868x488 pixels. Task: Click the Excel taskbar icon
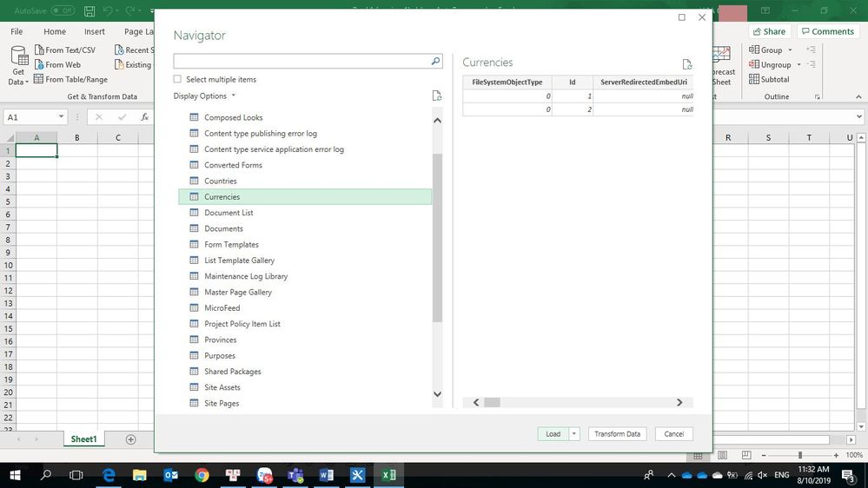[388, 475]
